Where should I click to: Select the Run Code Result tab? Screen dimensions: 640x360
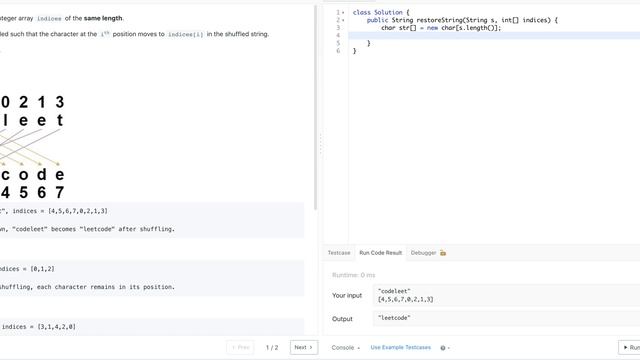pyautogui.click(x=380, y=253)
